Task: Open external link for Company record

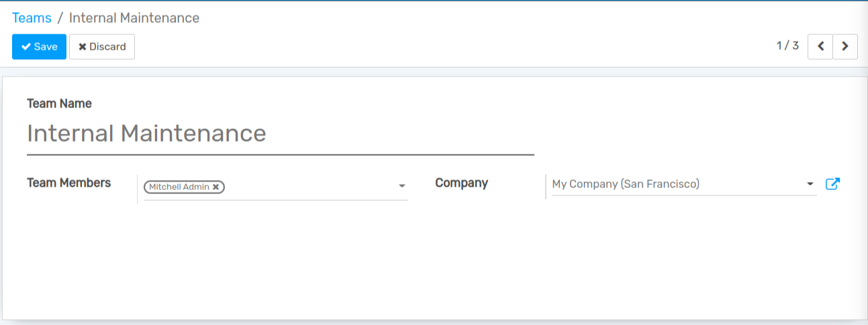Action: (x=832, y=184)
